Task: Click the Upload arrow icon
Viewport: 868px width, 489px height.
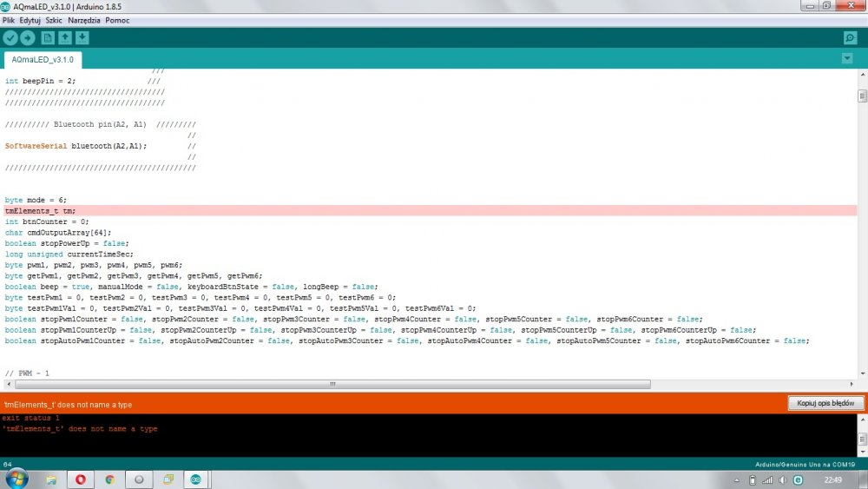Action: tap(28, 37)
